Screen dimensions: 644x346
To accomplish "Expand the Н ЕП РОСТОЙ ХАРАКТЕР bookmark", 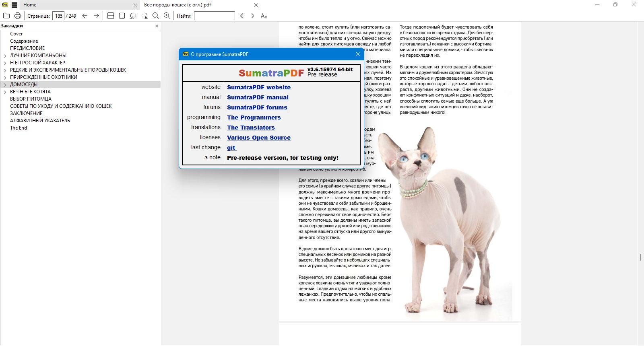I will [5, 63].
